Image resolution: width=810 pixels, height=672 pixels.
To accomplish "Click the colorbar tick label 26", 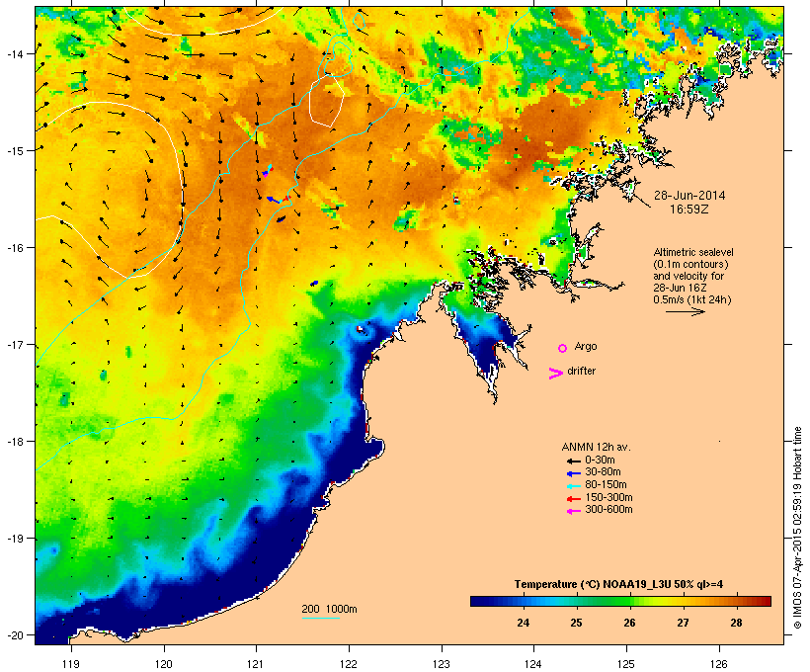I will (x=629, y=623).
